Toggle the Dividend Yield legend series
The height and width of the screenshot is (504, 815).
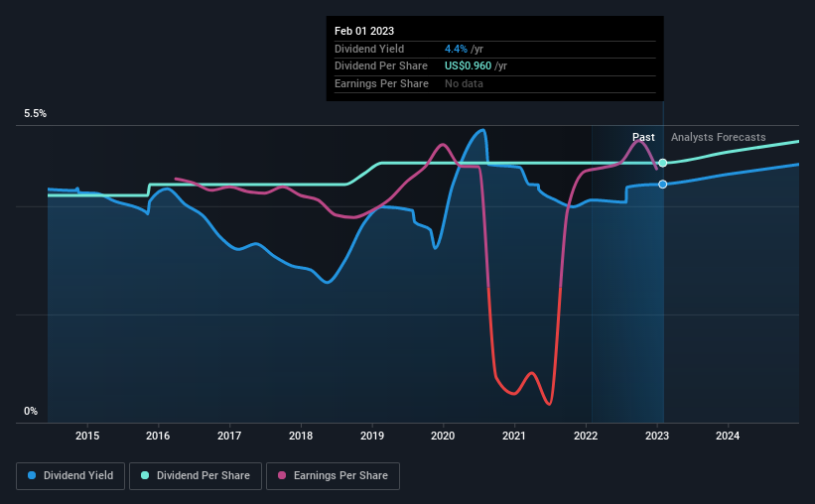71,476
